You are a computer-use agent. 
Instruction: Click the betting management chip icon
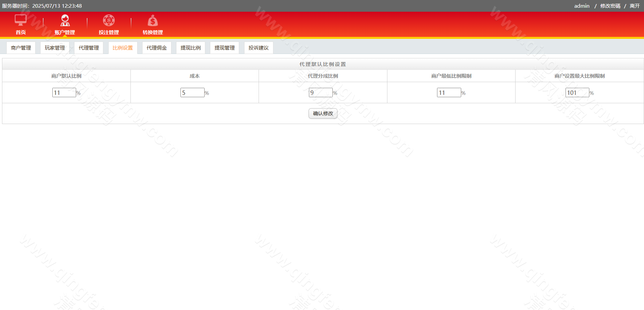click(109, 20)
